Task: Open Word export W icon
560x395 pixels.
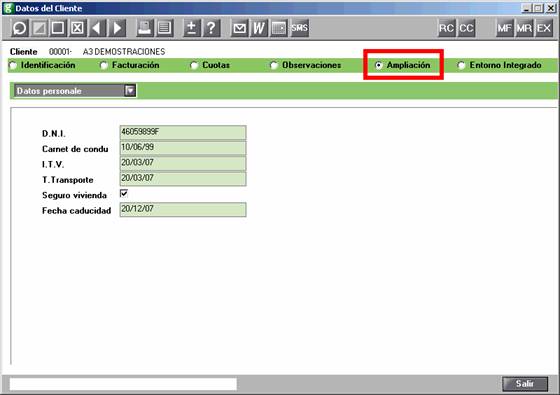Action: point(259,28)
